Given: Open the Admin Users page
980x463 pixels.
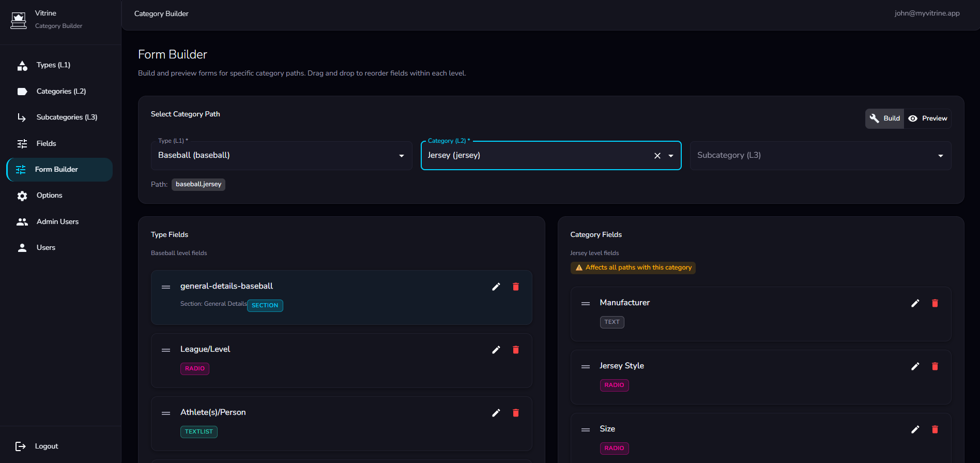Looking at the screenshot, I should (57, 221).
